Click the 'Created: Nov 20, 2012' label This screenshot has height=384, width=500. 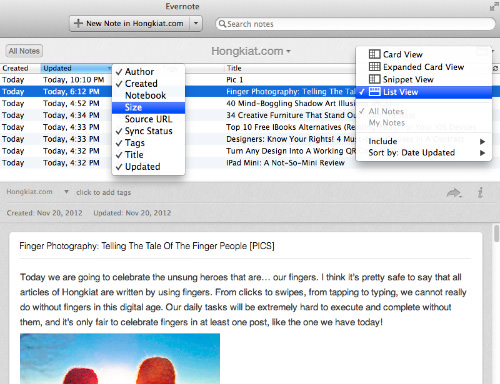click(44, 213)
